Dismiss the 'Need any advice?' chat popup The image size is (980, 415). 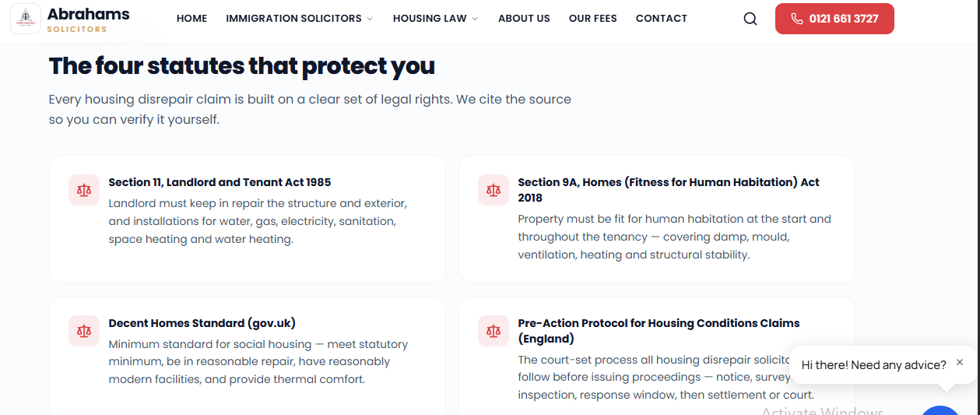pos(960,362)
